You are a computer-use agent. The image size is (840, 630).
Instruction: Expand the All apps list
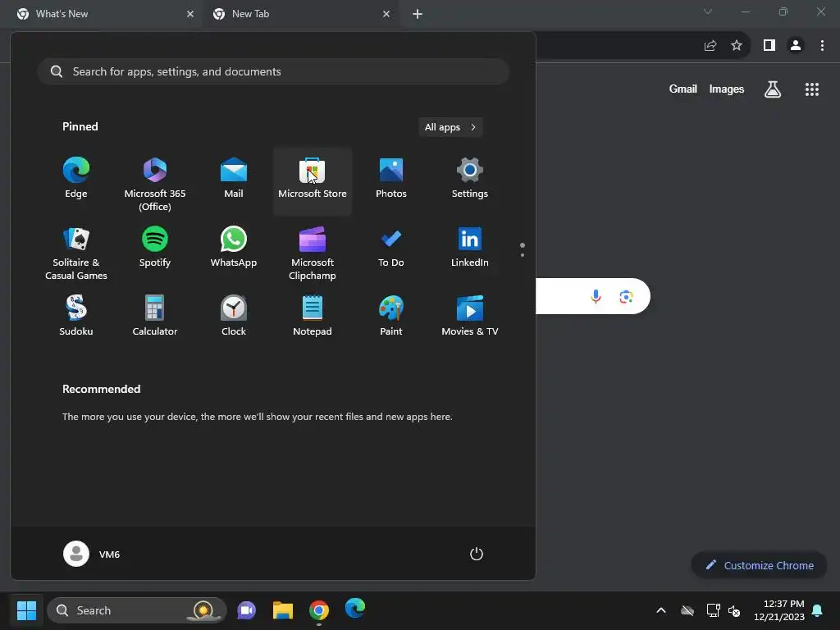[x=450, y=127]
